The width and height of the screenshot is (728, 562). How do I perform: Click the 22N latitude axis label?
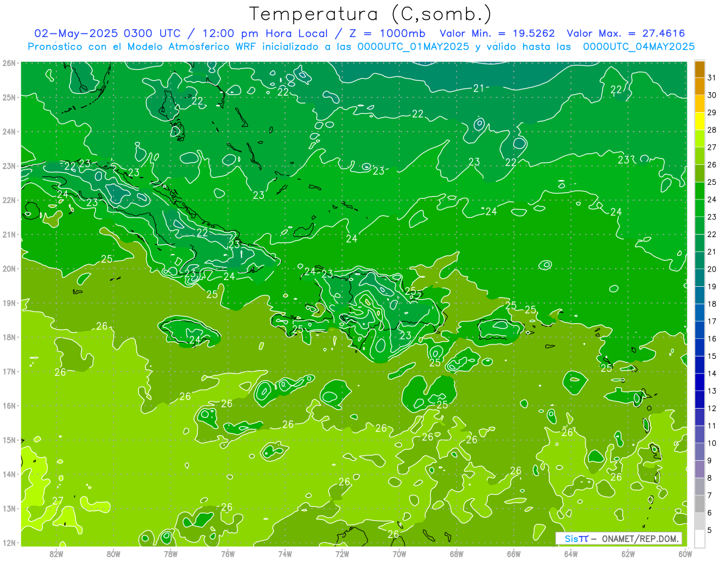click(x=8, y=200)
